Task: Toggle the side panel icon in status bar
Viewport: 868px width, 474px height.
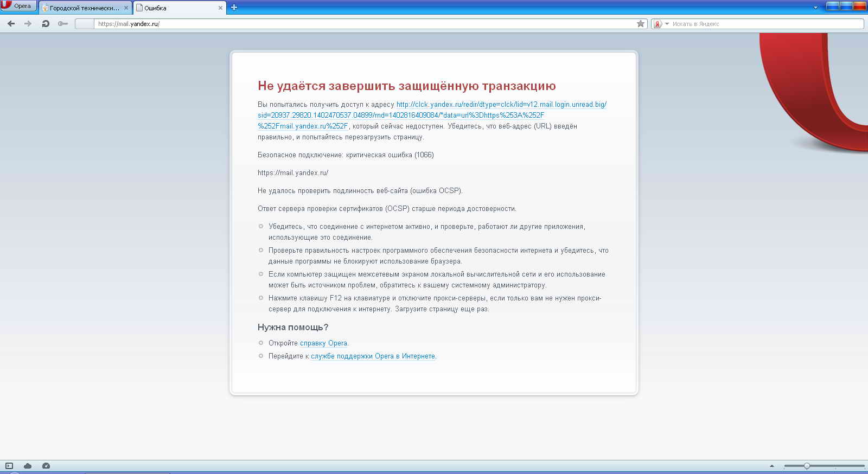Action: [x=9, y=466]
